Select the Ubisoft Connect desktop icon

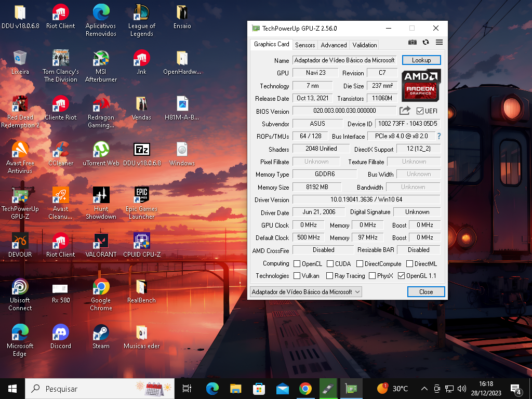tap(20, 295)
